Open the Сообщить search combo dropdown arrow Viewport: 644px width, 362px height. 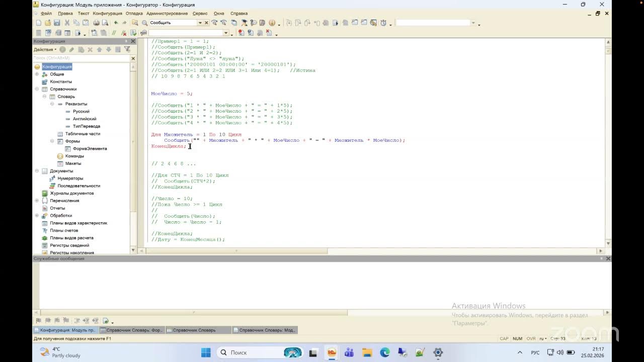(200, 23)
